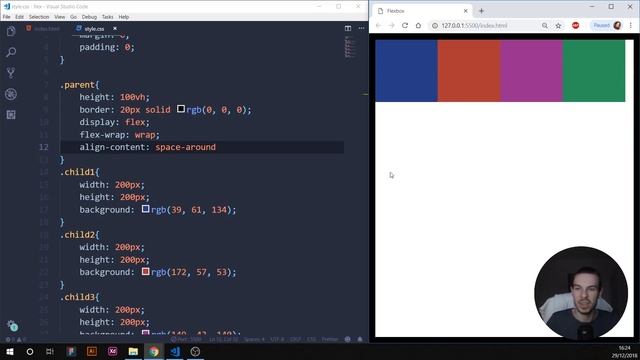Viewport: 640px width, 360px height.
Task: Click the code minimap in the editor
Action: (349, 47)
